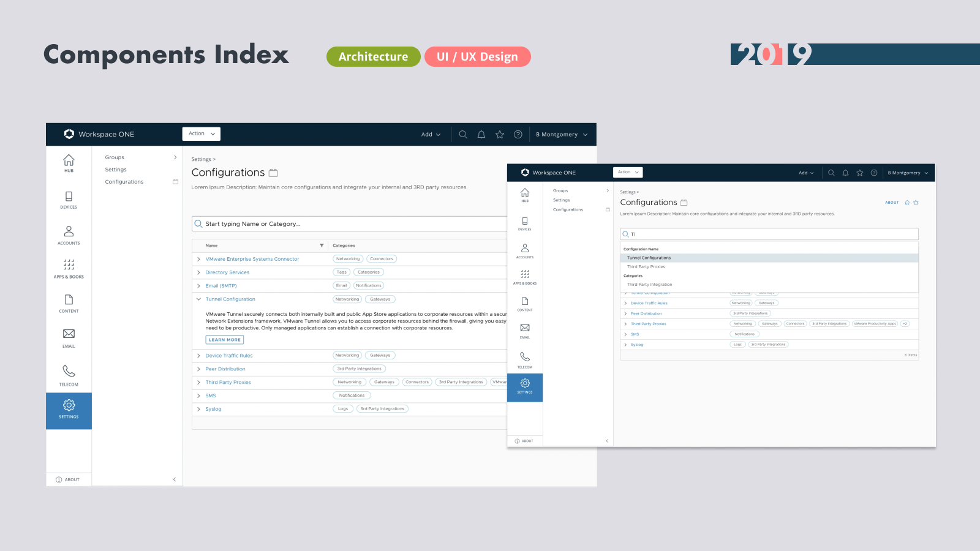Open Telecom in the smaller window's sidebar
The width and height of the screenshot is (980, 551).
click(525, 360)
